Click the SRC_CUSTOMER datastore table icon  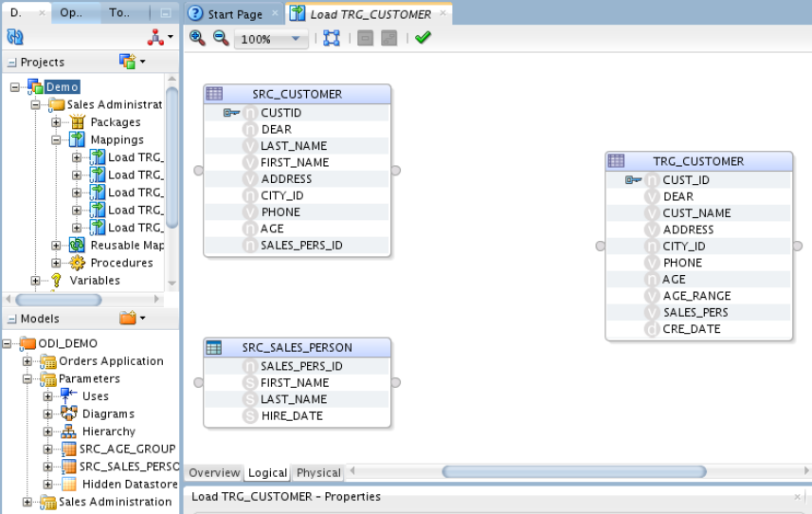[214, 94]
